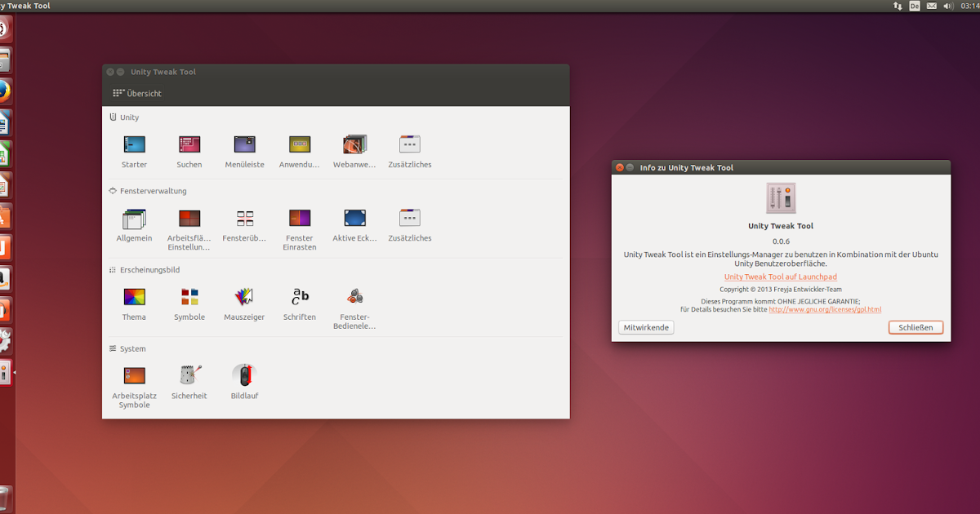Open the Fenster Einrasten icon
This screenshot has height=514, width=980.
[x=300, y=219]
